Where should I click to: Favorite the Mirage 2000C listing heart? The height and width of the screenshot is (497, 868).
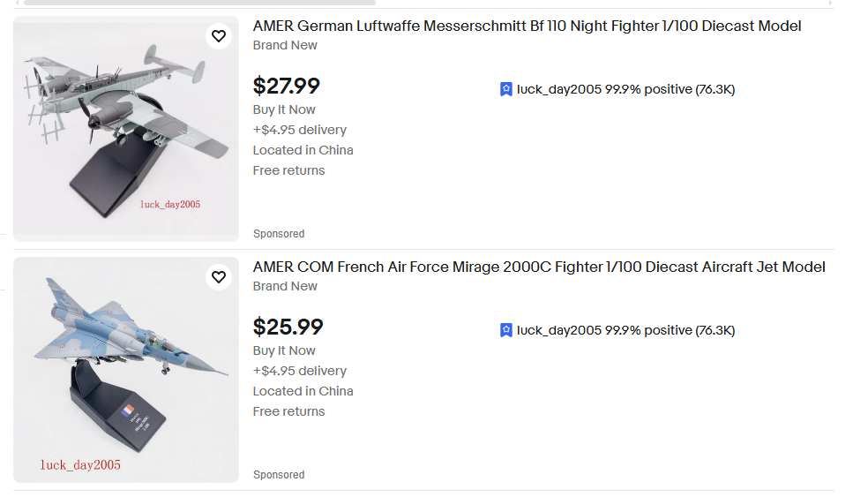click(219, 277)
